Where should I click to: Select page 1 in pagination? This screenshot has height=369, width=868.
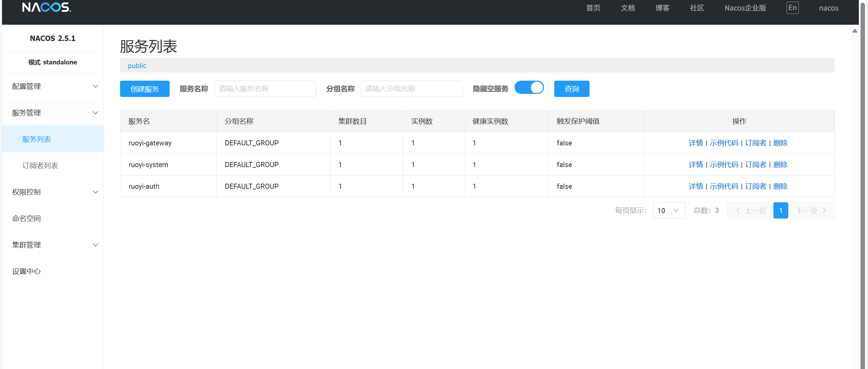click(781, 210)
